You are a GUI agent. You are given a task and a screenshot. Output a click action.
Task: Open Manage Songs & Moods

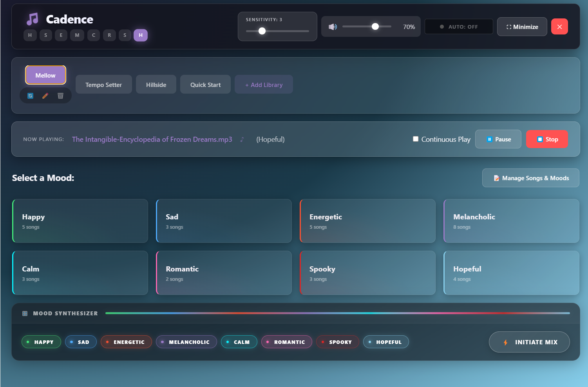(531, 178)
